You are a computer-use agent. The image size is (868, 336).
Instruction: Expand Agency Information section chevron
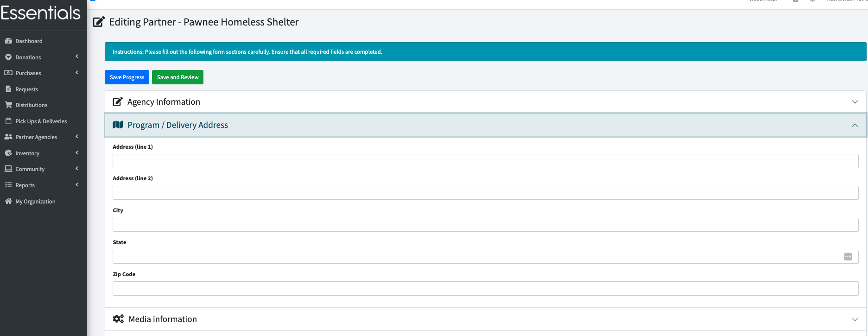(855, 102)
